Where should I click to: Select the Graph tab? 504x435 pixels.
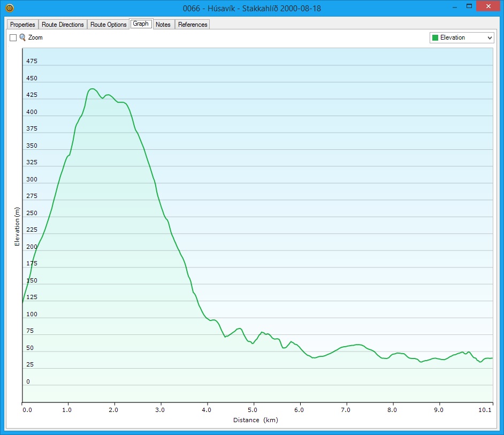coord(141,24)
